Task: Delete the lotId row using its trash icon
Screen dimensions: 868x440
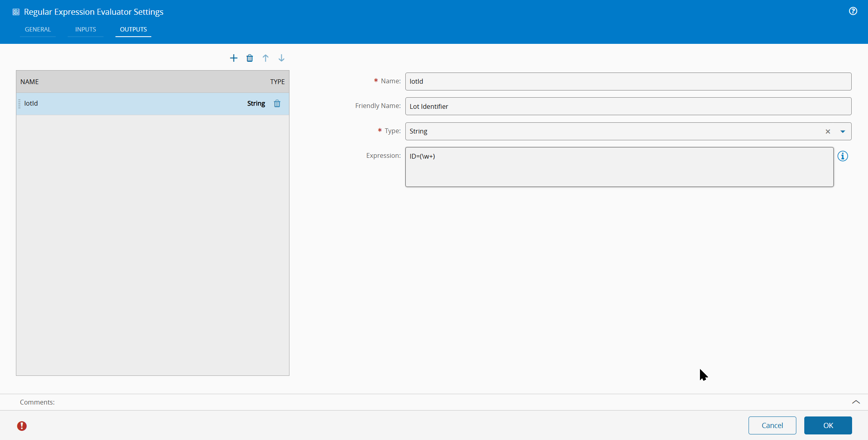Action: click(x=277, y=104)
